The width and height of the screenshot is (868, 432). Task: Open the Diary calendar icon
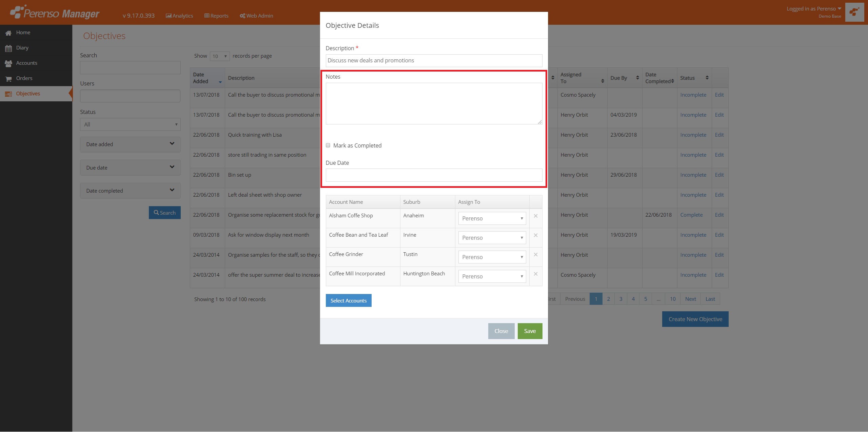coord(8,48)
